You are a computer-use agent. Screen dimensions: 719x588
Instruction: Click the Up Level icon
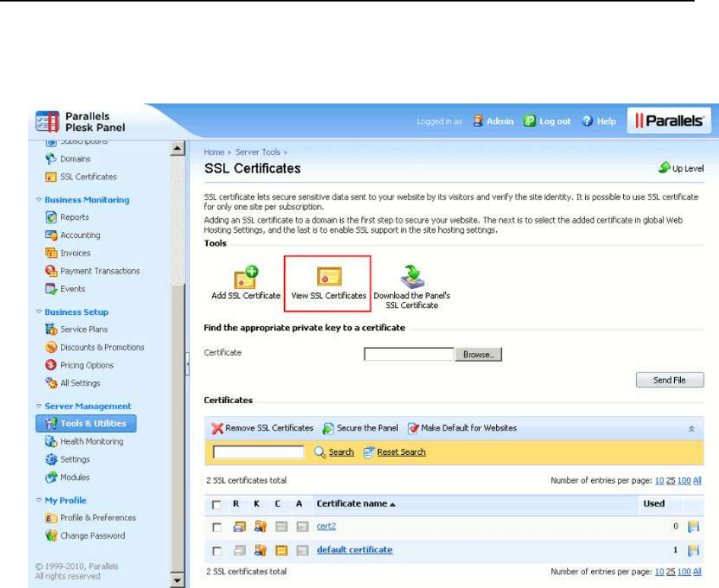pyautogui.click(x=664, y=168)
